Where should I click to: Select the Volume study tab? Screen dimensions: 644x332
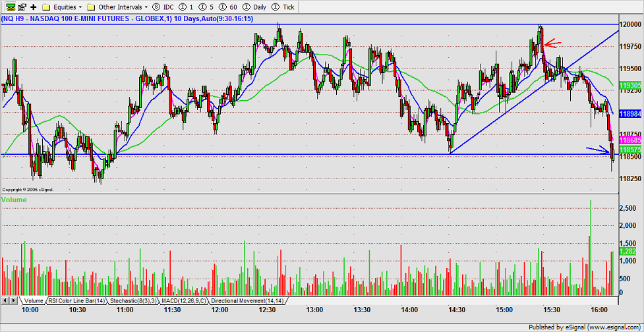(32, 301)
